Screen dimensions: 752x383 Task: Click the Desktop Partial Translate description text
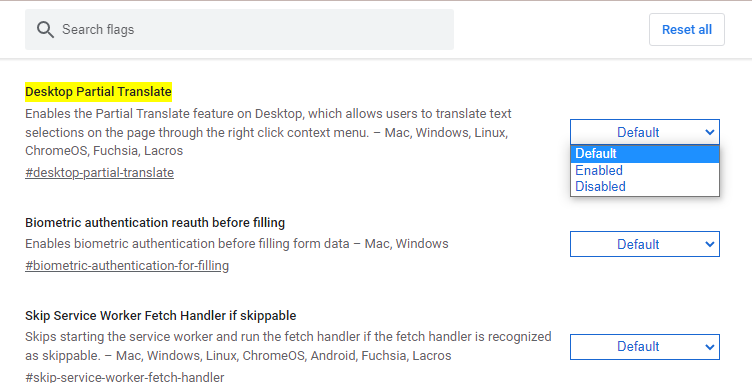pyautogui.click(x=268, y=132)
